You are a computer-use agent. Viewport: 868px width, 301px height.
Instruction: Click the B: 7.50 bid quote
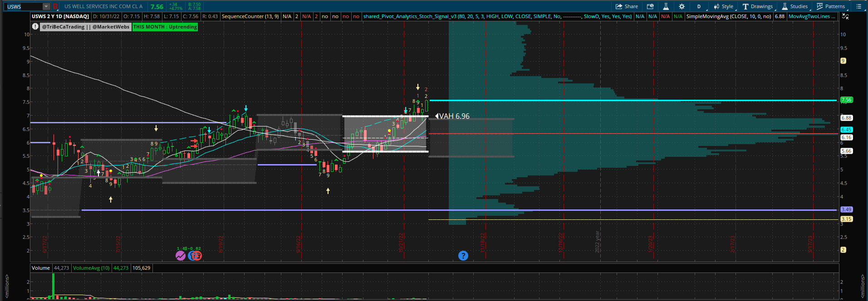tap(195, 4)
